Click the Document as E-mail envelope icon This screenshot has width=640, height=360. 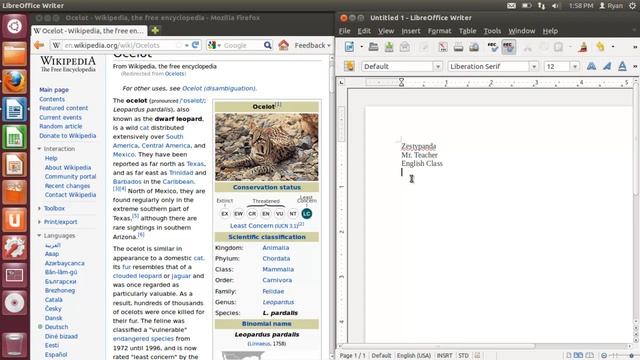point(405,47)
